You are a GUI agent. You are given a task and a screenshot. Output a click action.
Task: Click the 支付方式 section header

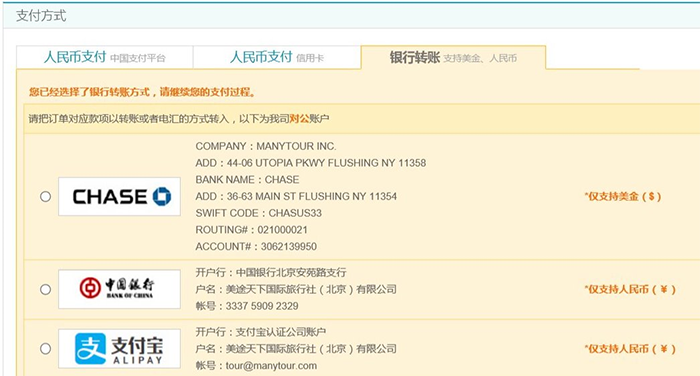pos(41,16)
